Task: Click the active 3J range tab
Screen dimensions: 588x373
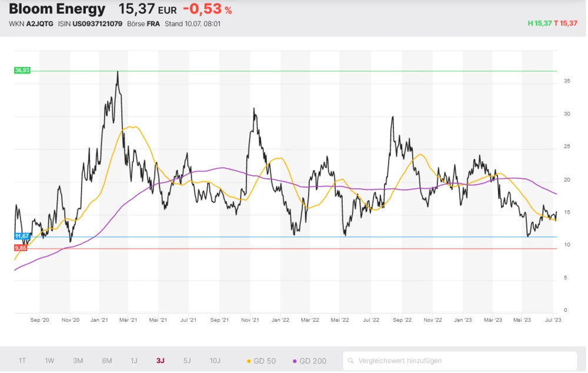Action: click(x=161, y=361)
